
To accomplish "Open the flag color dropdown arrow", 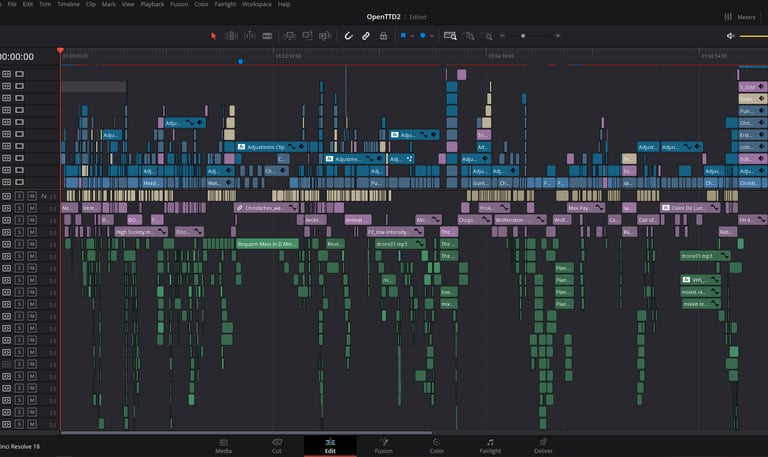I will [412, 36].
